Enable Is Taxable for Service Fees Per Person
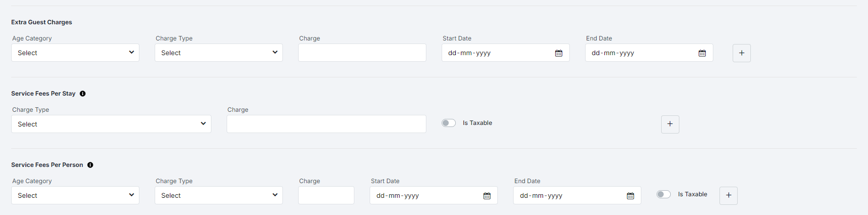 pyautogui.click(x=663, y=194)
